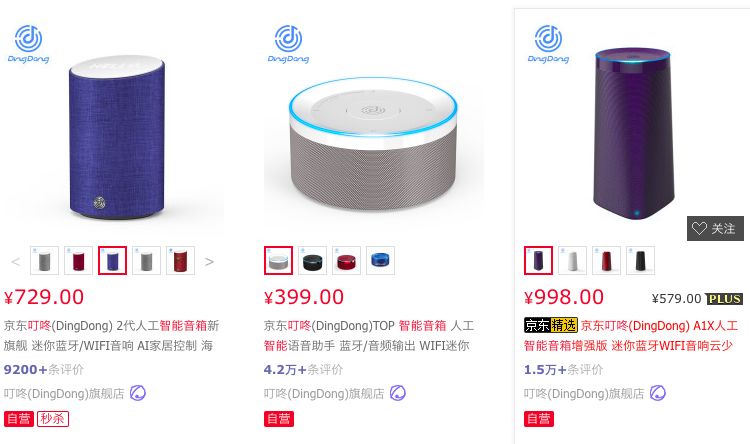Select the red A1X speaker color thumbnail
The width and height of the screenshot is (750, 444).
pos(607,261)
